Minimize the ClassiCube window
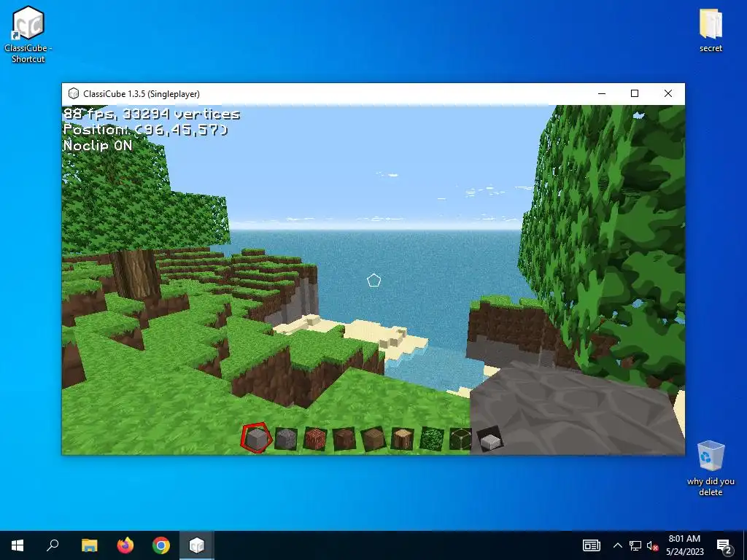 click(x=602, y=94)
